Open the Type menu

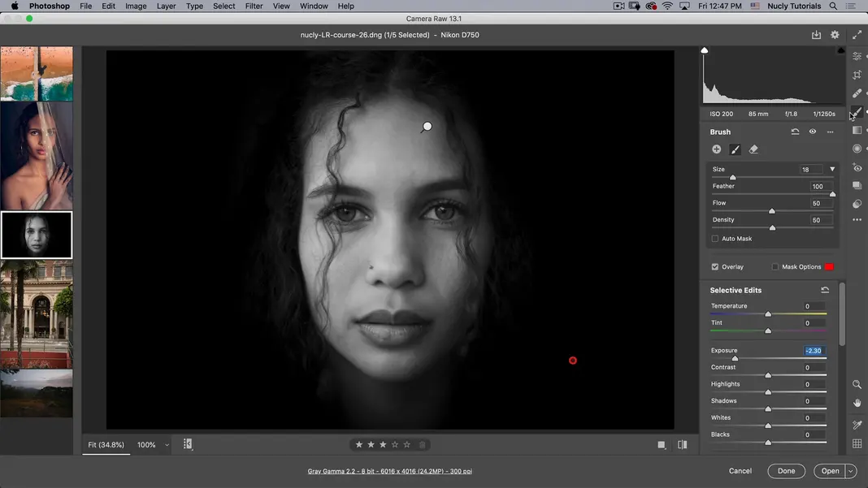194,6
